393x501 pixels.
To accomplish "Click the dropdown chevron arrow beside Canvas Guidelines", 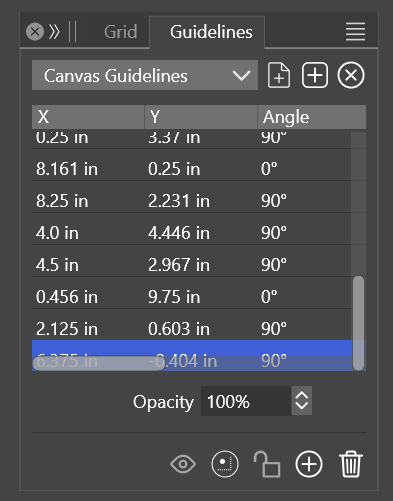I will tap(241, 75).
